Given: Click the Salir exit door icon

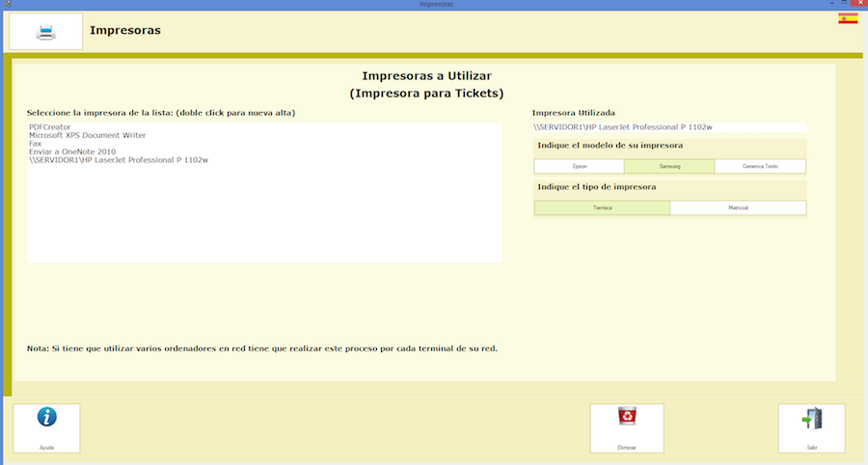Looking at the screenshot, I should pyautogui.click(x=811, y=419).
